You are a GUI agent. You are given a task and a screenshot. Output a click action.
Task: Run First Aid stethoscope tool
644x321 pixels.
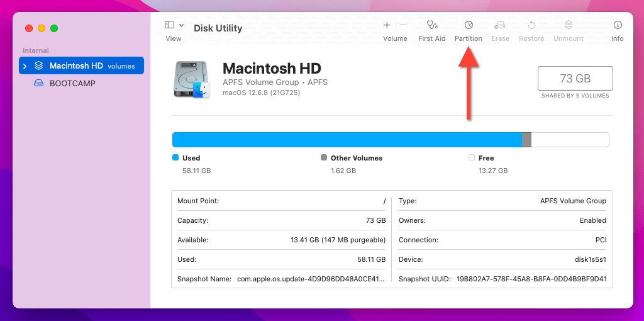pyautogui.click(x=431, y=25)
